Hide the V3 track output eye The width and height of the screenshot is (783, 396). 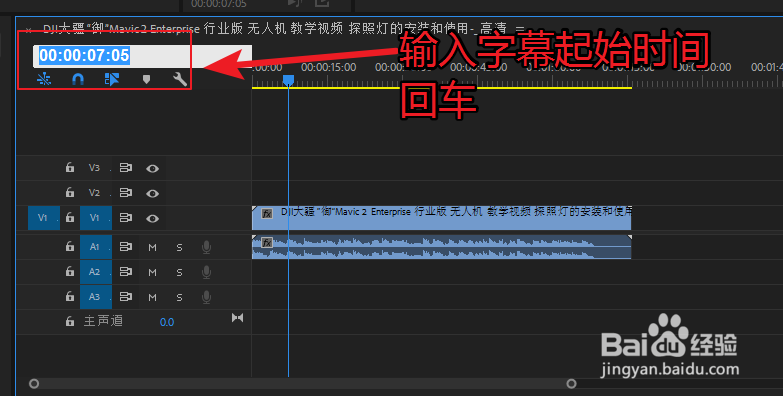point(152,169)
